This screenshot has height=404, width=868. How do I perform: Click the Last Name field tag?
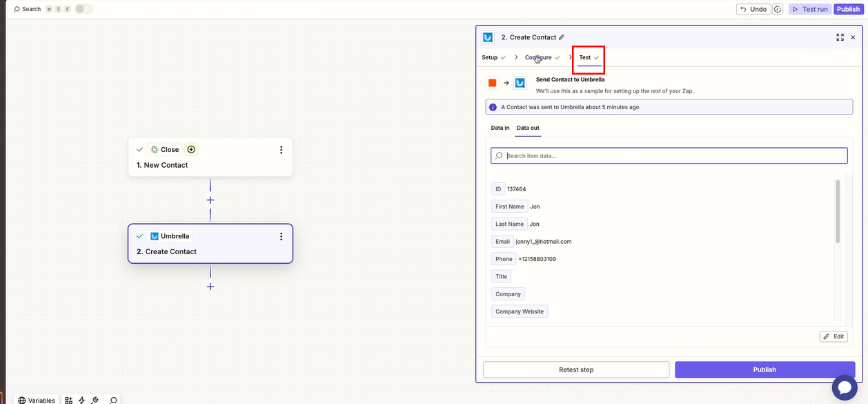pyautogui.click(x=509, y=224)
